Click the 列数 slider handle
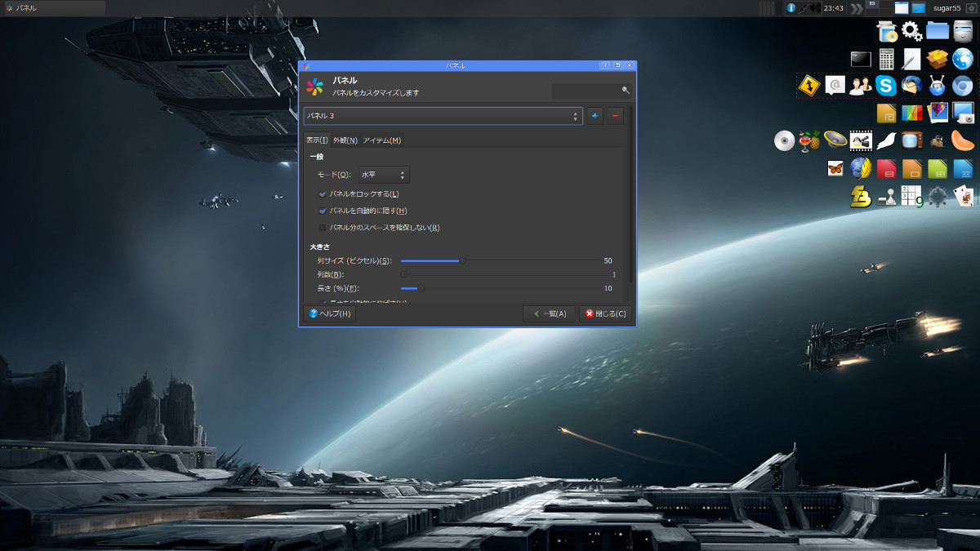Viewport: 980px width, 551px height. [404, 274]
